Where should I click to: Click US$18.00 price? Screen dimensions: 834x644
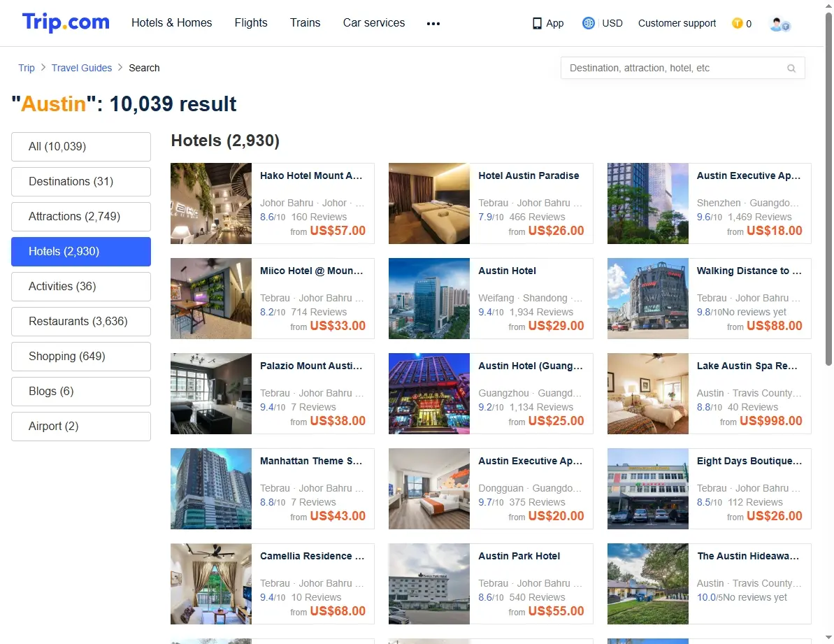[x=775, y=231]
